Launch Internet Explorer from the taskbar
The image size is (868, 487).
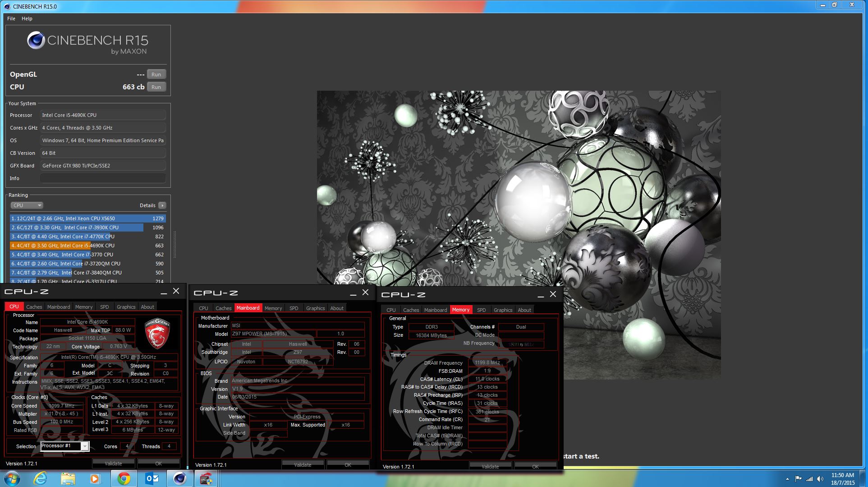(41, 478)
